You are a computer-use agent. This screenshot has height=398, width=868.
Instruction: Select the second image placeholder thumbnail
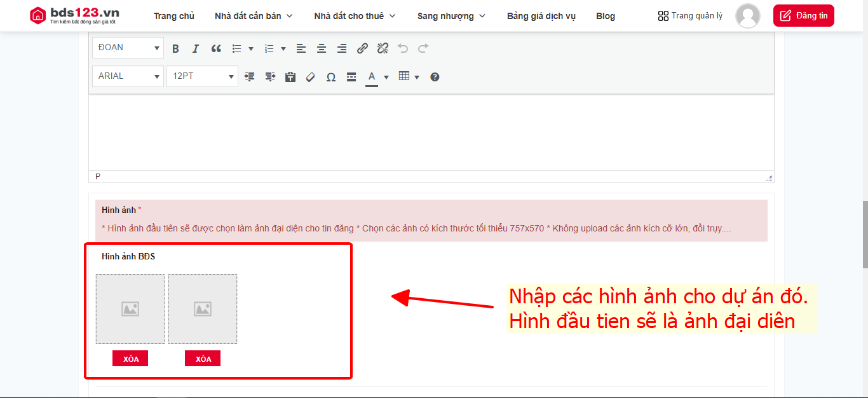[x=203, y=309]
